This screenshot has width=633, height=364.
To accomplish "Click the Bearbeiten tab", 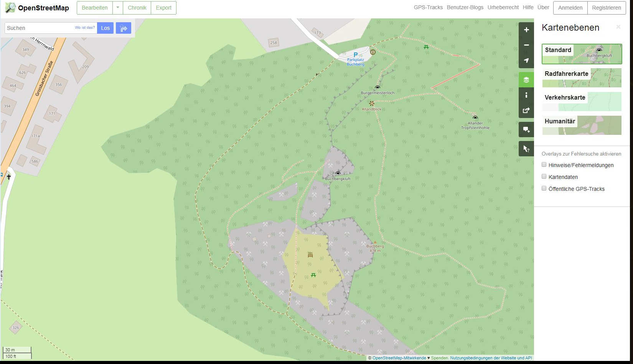I will (95, 8).
